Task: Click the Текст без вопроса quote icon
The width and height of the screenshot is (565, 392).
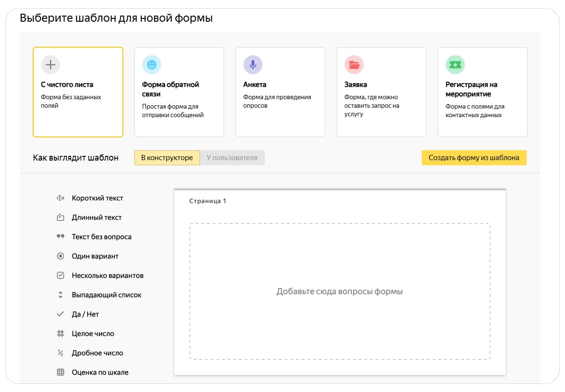Action: tap(60, 237)
